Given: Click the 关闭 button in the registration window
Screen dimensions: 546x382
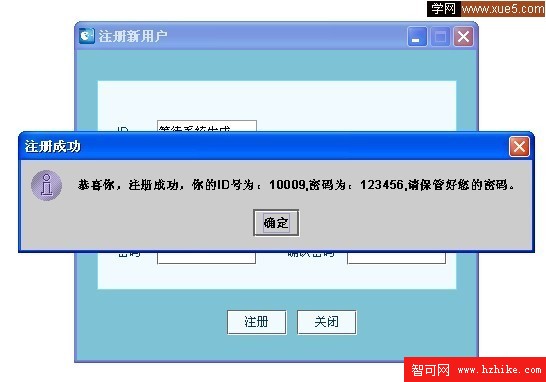Looking at the screenshot, I should [327, 322].
